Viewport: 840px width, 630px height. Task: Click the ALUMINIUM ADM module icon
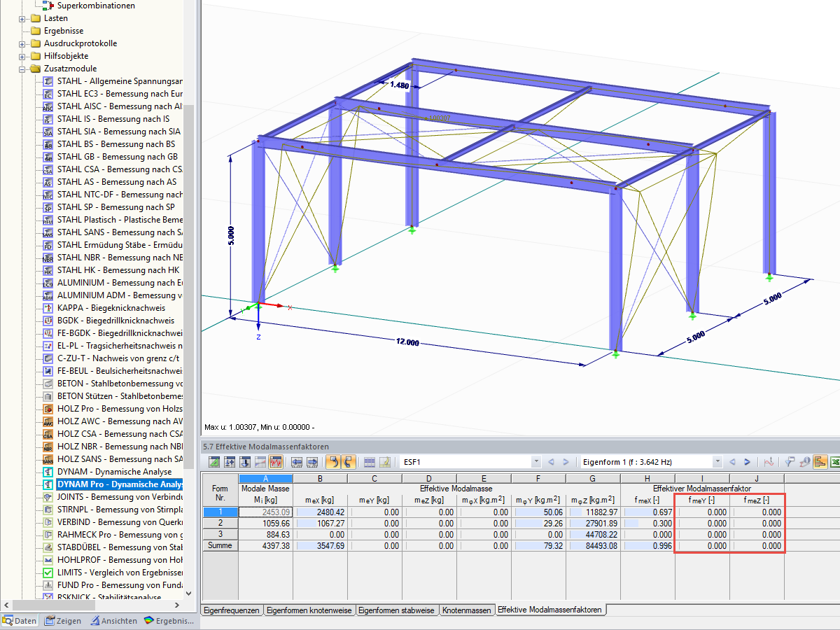click(x=48, y=295)
